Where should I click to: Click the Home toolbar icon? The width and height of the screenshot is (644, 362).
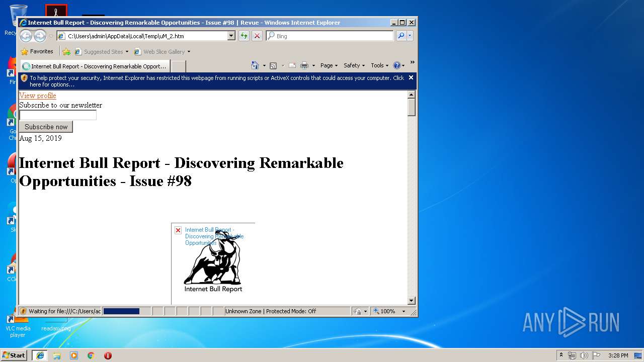pos(255,65)
